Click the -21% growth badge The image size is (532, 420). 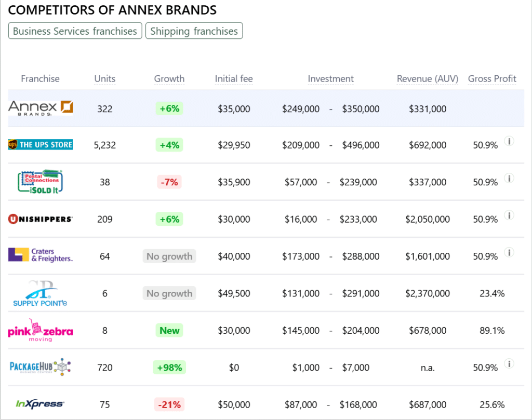click(169, 404)
